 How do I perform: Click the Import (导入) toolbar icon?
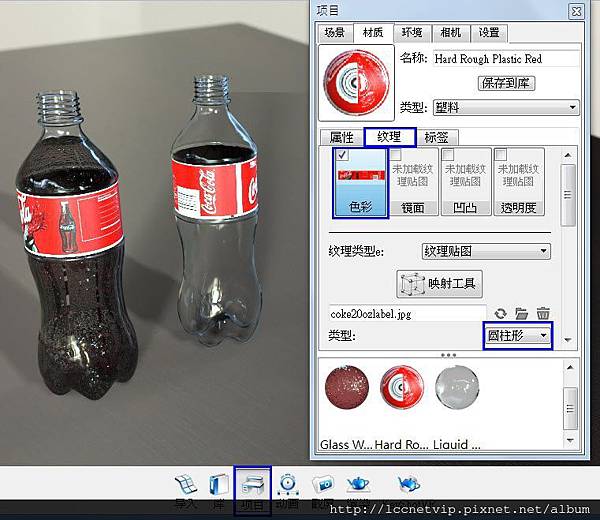[x=186, y=484]
